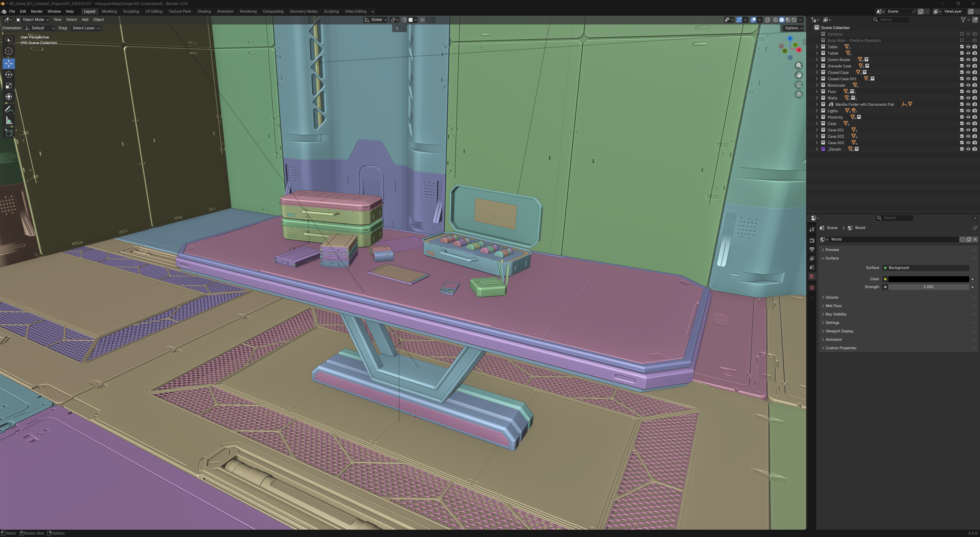Pin the properties editor context

[x=975, y=228]
